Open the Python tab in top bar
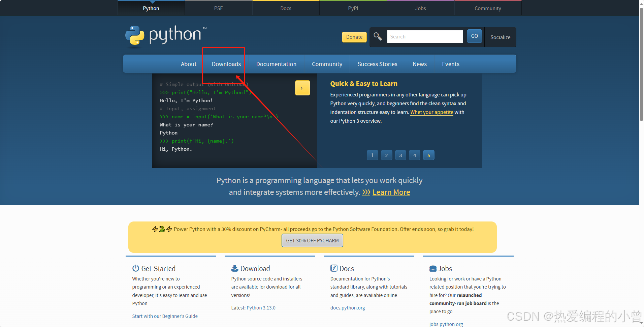 (151, 8)
